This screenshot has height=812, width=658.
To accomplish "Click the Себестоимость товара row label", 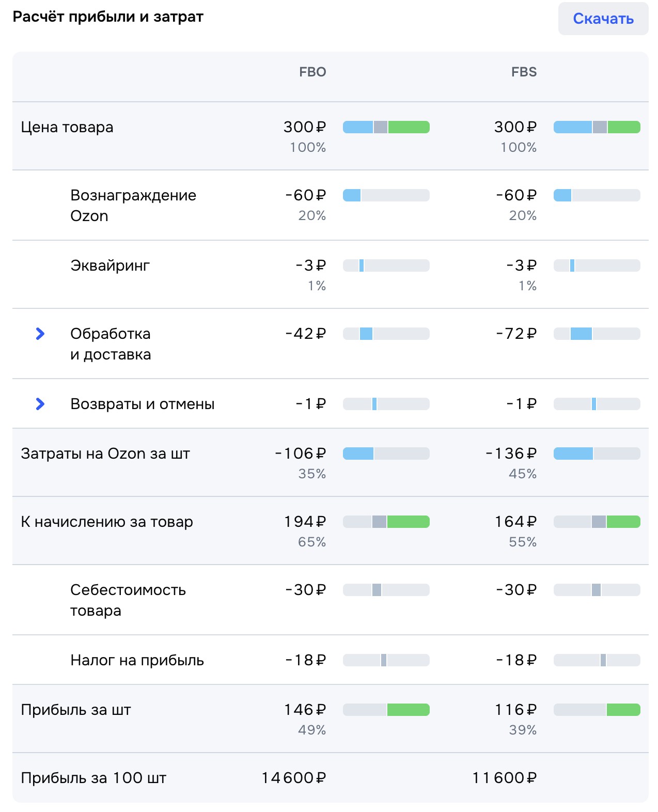I will (x=128, y=600).
